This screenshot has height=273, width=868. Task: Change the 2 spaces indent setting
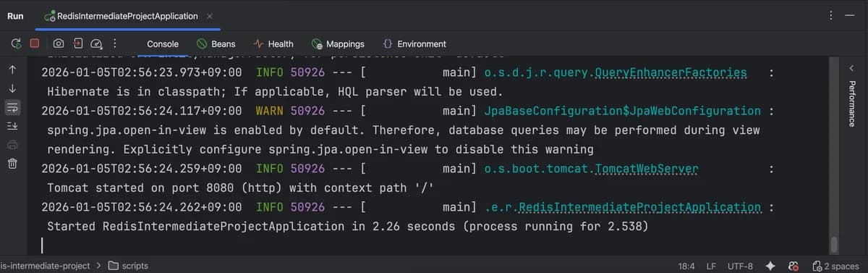pos(835,266)
